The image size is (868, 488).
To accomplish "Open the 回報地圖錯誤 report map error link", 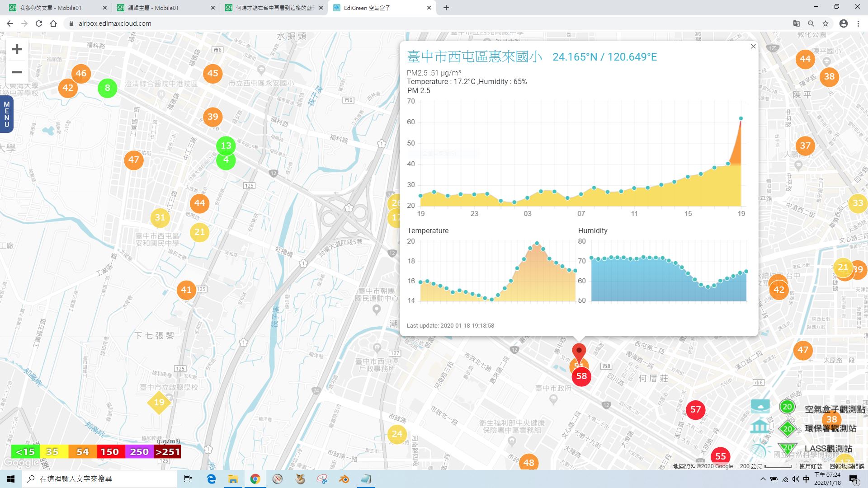I will click(x=847, y=466).
